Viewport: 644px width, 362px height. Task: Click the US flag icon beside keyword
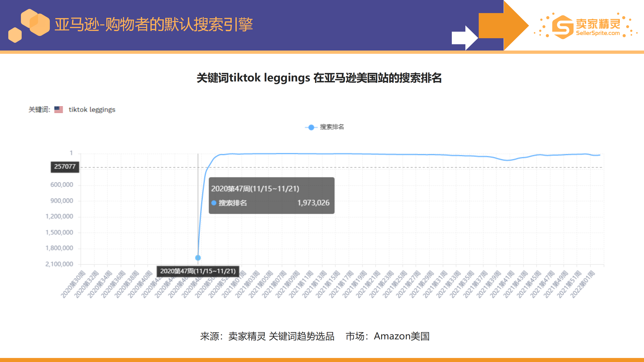(x=59, y=110)
